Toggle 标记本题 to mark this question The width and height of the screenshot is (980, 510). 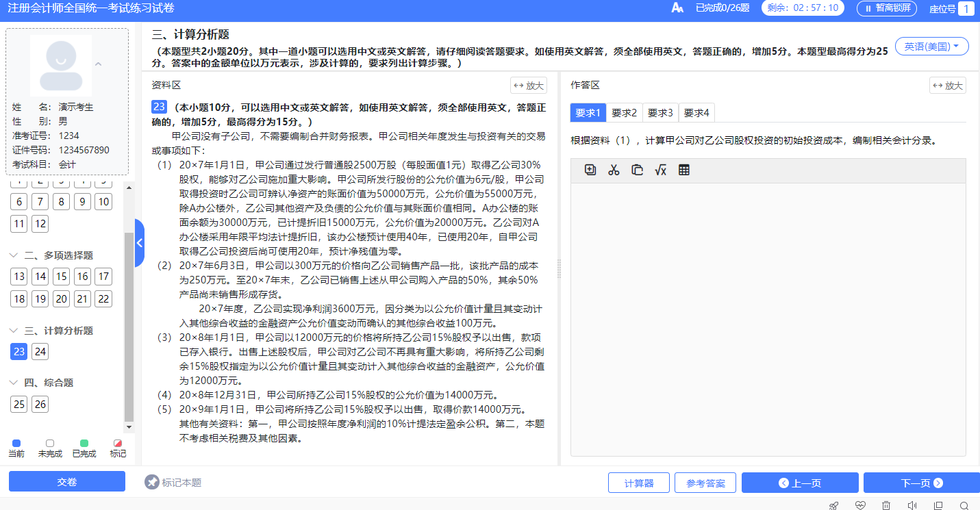coord(173,483)
